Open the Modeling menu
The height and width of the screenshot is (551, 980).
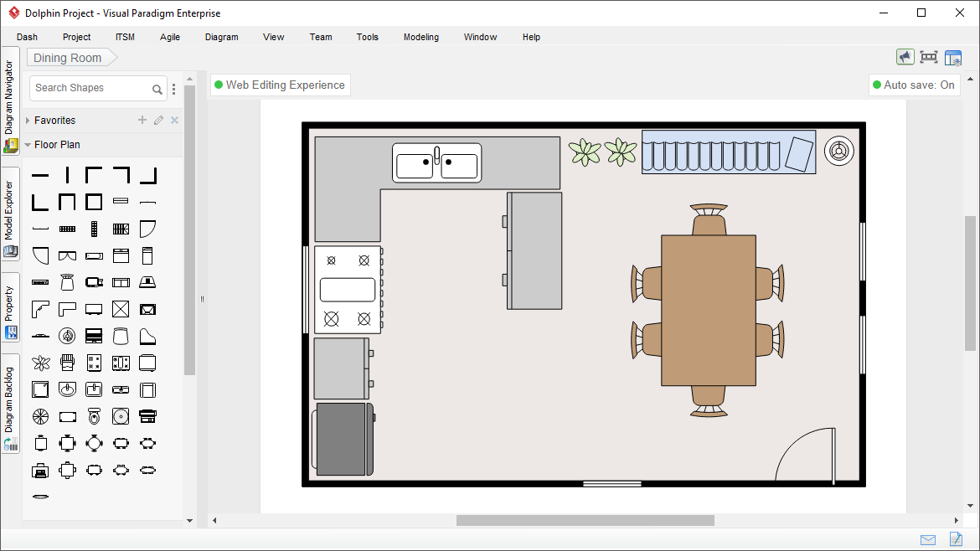click(x=421, y=37)
